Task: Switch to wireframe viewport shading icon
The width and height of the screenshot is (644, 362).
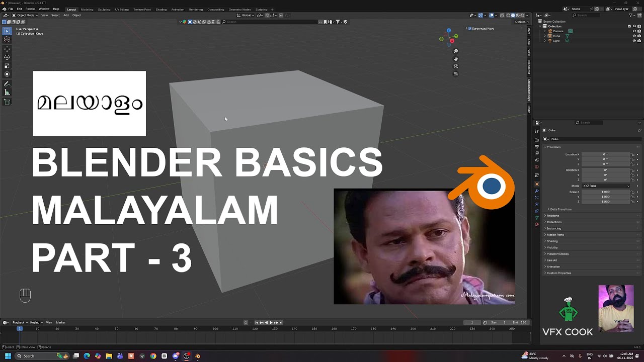Action: coord(509,15)
